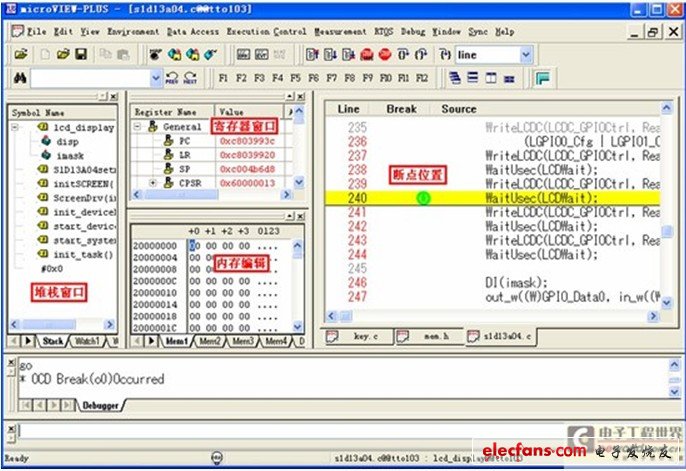Expand the CPSR register node
This screenshot has height=471, width=686.
(153, 183)
